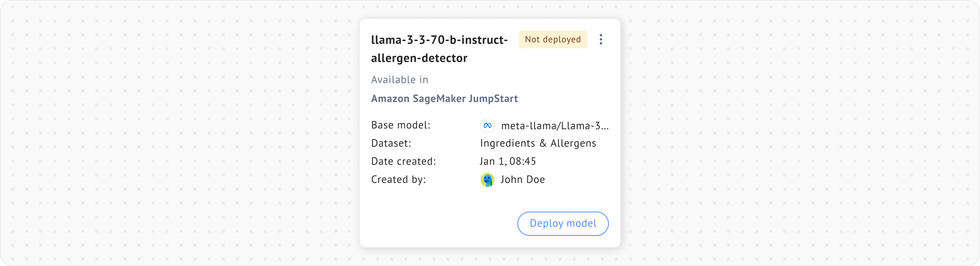The image size is (980, 266).
Task: Click the '08:45' creation time
Action: [523, 161]
